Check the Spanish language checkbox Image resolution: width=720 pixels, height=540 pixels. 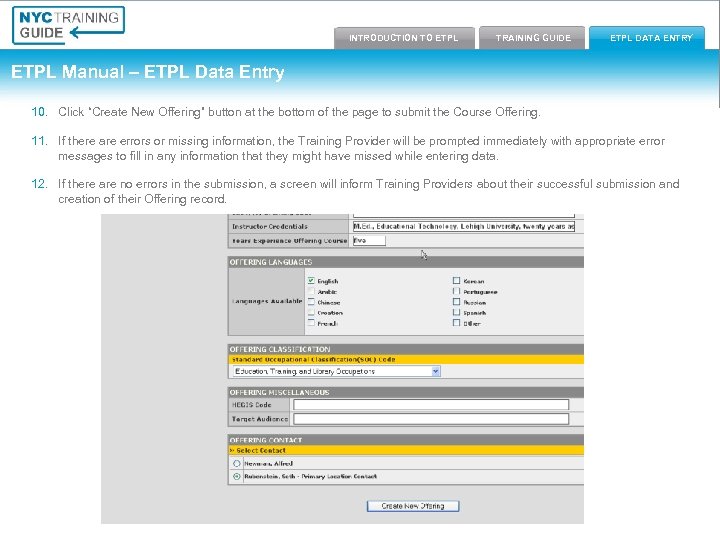456,313
